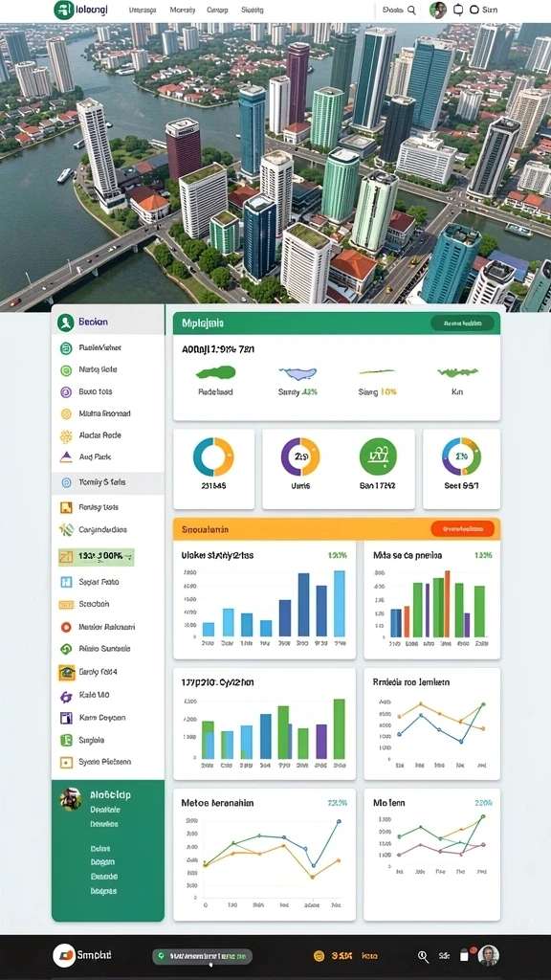Click the purple gear icon in the sidebar
This screenshot has height=980, width=551.
point(66,696)
